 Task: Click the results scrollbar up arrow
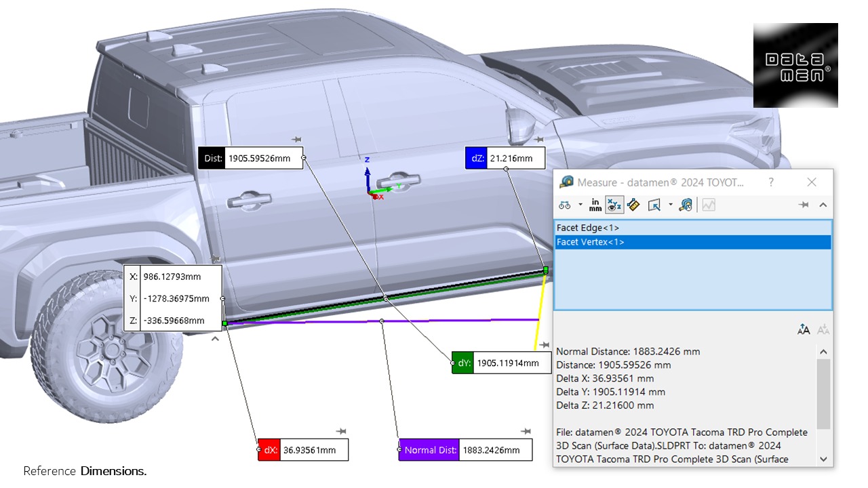[823, 352]
